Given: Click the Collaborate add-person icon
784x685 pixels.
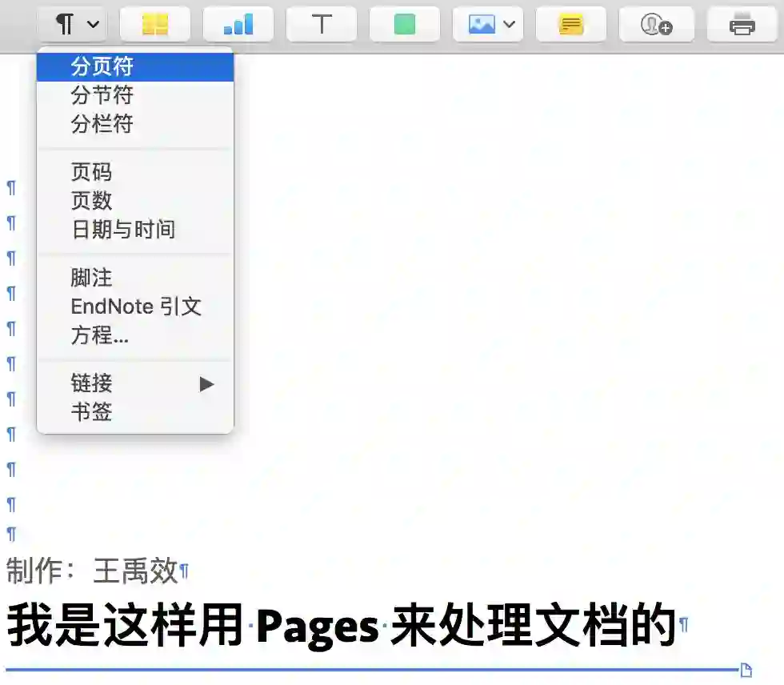Looking at the screenshot, I should coord(657,24).
